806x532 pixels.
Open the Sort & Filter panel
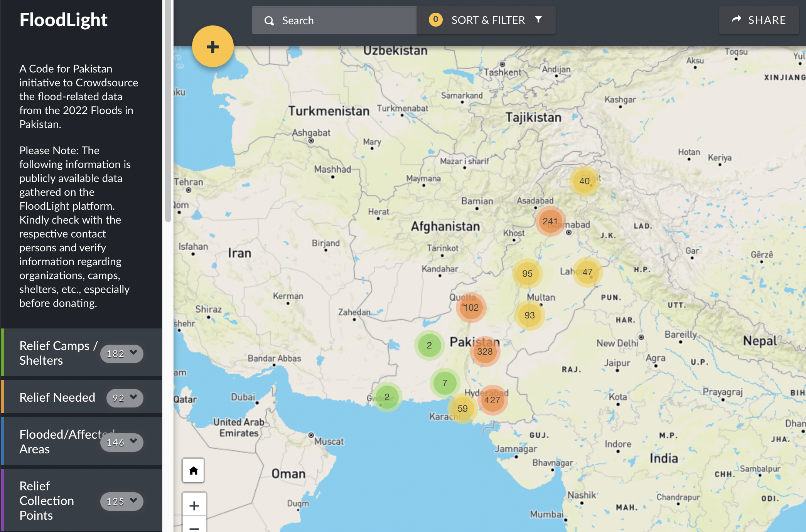(x=486, y=20)
